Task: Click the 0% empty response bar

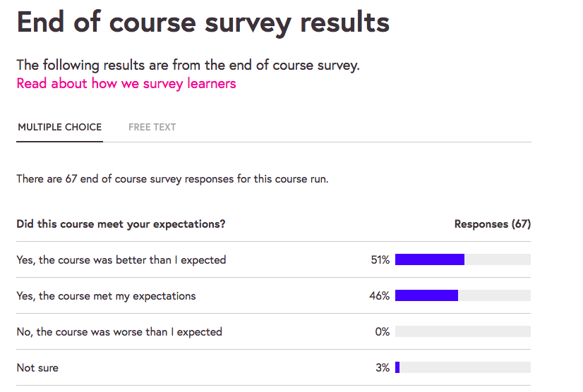Action: 462,332
